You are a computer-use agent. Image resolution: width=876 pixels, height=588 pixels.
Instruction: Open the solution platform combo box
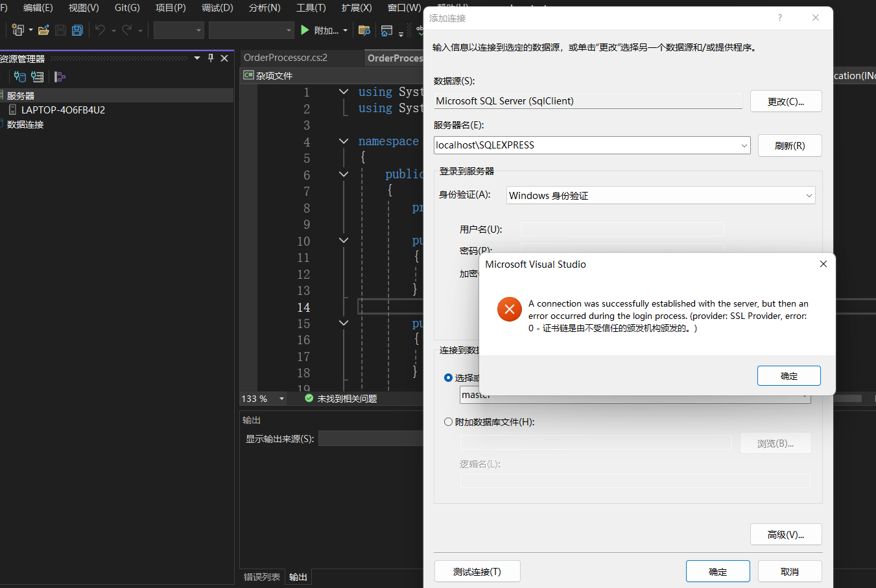coord(252,30)
